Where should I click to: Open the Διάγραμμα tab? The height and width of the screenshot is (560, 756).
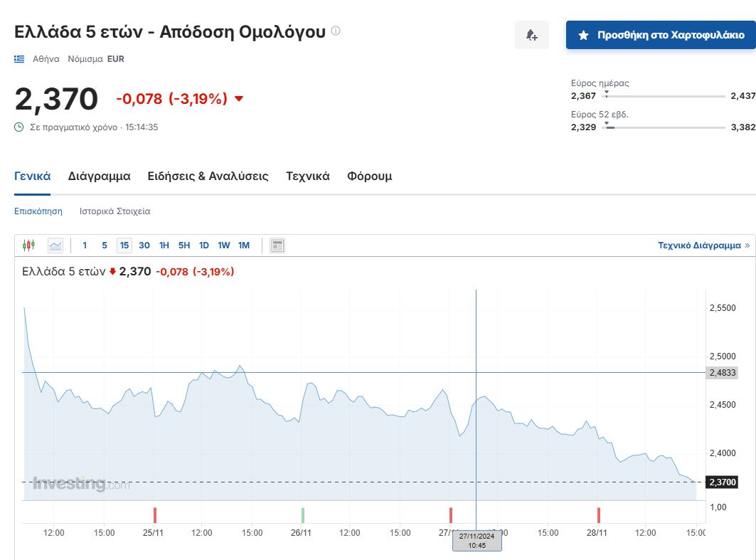pyautogui.click(x=99, y=176)
